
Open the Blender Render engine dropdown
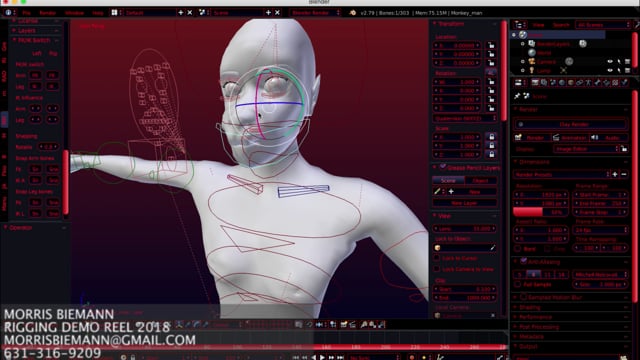tap(316, 13)
